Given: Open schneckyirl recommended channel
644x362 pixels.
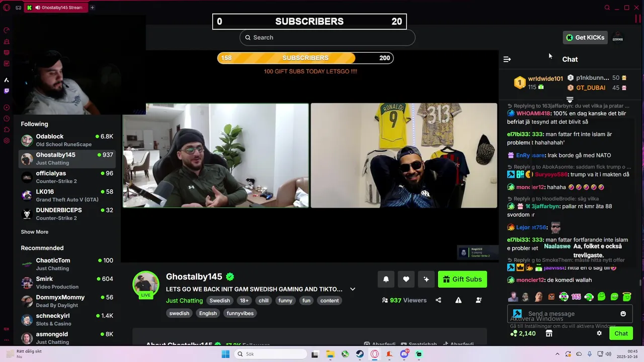Looking at the screenshot, I should 67,320.
